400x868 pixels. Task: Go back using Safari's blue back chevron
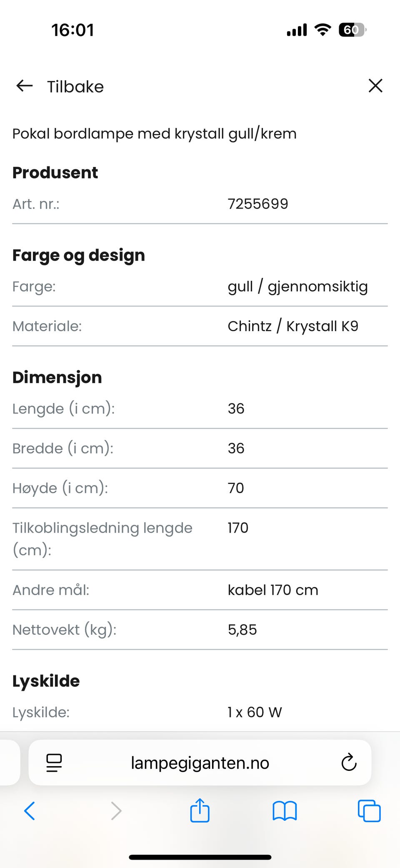[30, 811]
